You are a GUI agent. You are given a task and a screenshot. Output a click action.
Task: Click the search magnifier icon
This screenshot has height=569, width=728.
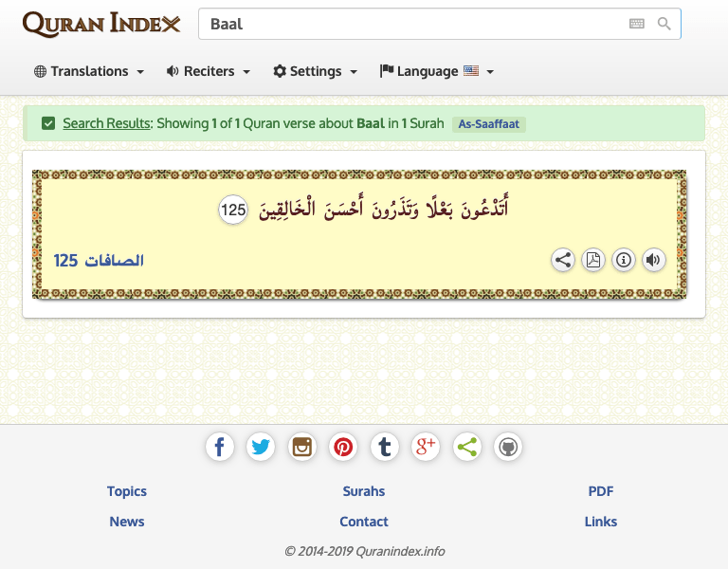(x=664, y=24)
